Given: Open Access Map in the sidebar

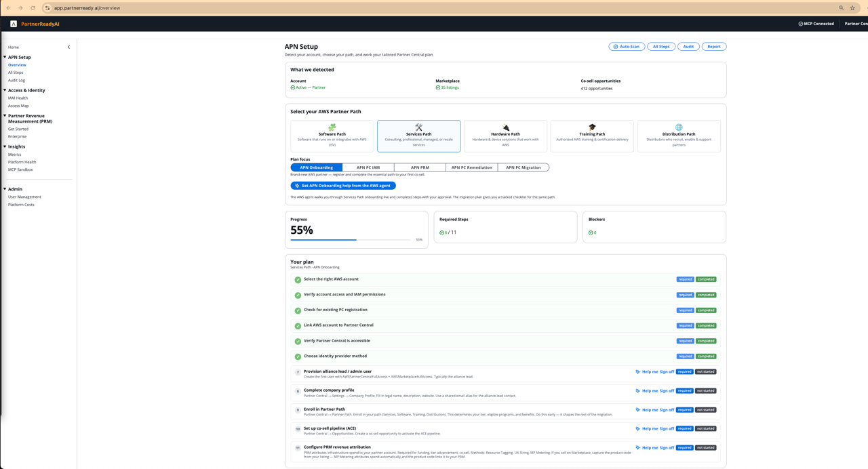Looking at the screenshot, I should pyautogui.click(x=18, y=106).
